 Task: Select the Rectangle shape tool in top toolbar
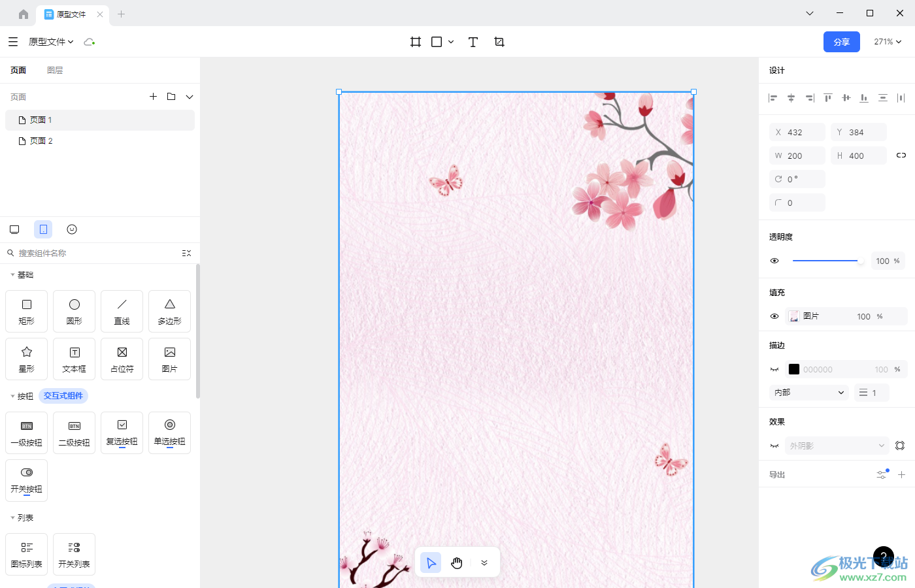tap(437, 42)
